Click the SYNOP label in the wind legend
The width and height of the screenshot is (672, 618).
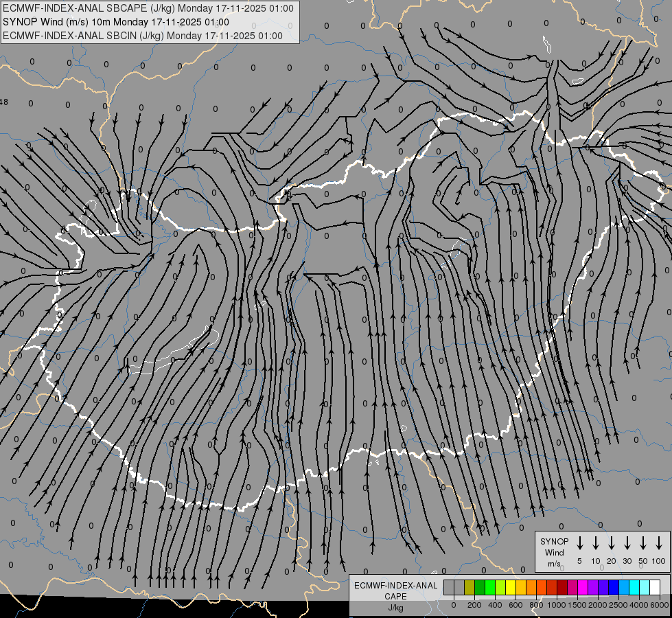pos(554,541)
